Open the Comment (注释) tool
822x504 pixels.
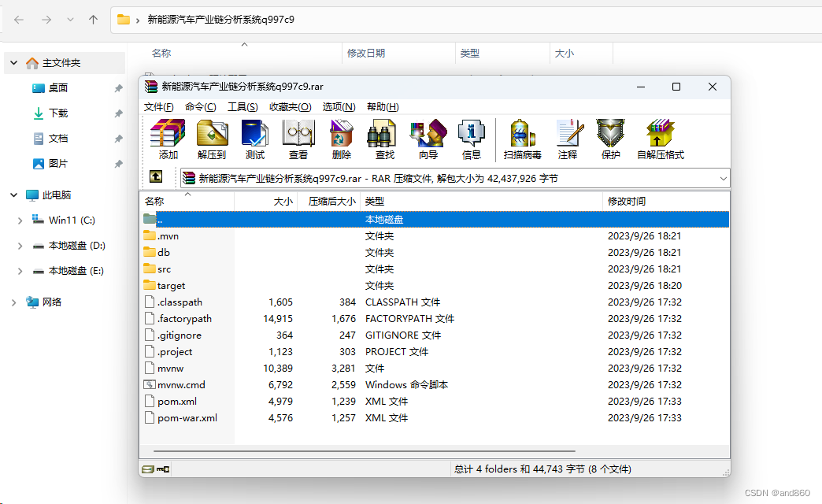tap(568, 139)
